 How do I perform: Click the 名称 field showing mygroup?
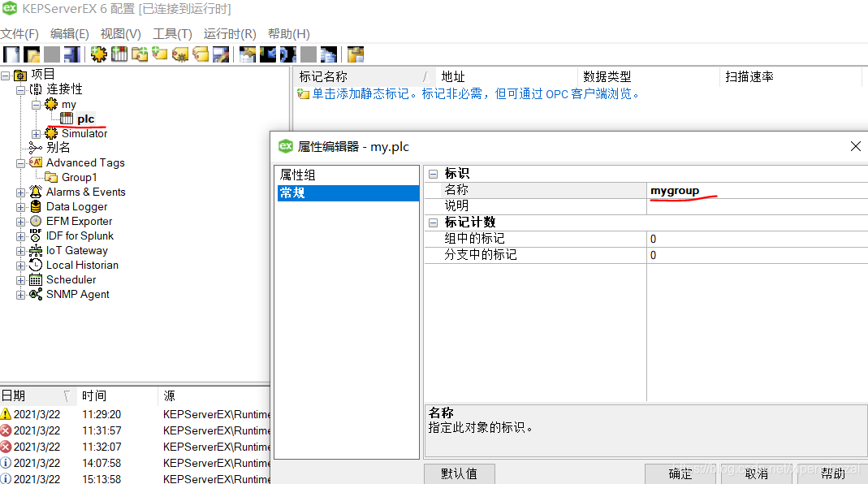tap(758, 191)
